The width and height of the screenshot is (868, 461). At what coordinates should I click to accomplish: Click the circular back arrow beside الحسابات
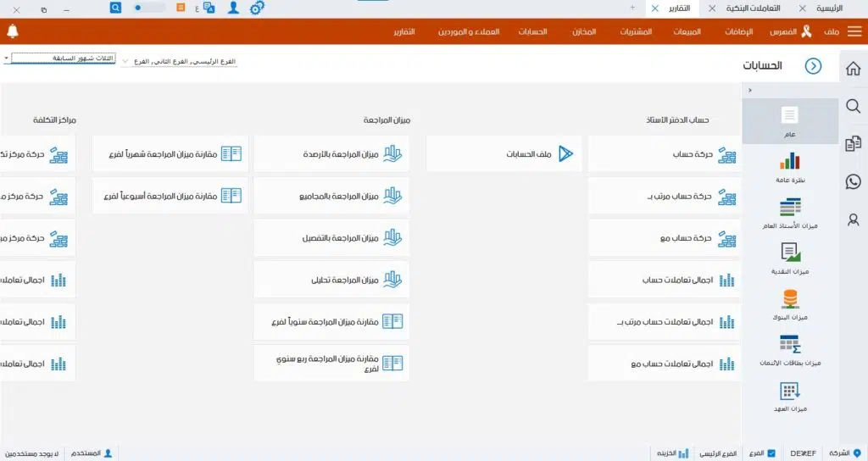tap(813, 65)
